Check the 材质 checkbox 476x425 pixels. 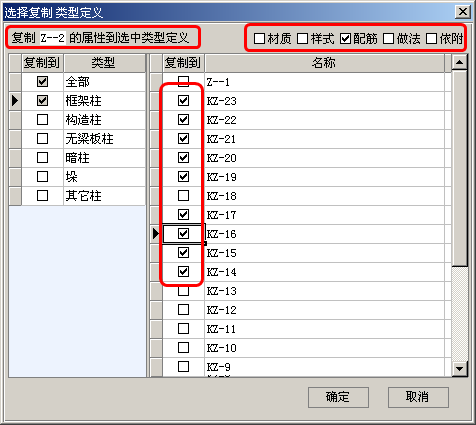pyautogui.click(x=259, y=38)
